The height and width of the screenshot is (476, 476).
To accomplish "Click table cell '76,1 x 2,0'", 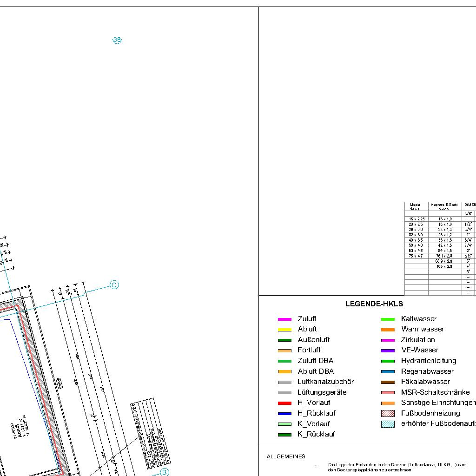I will [x=444, y=256].
